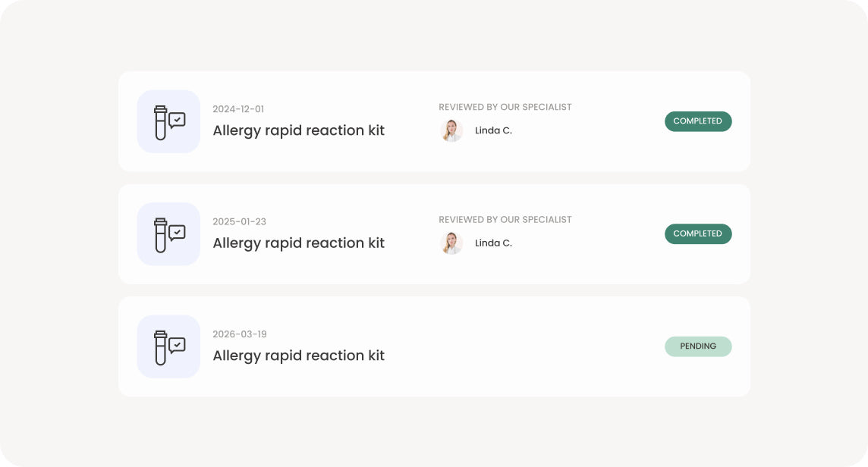Click the 2025-01-23 date label
The width and height of the screenshot is (868, 467).
coord(239,221)
